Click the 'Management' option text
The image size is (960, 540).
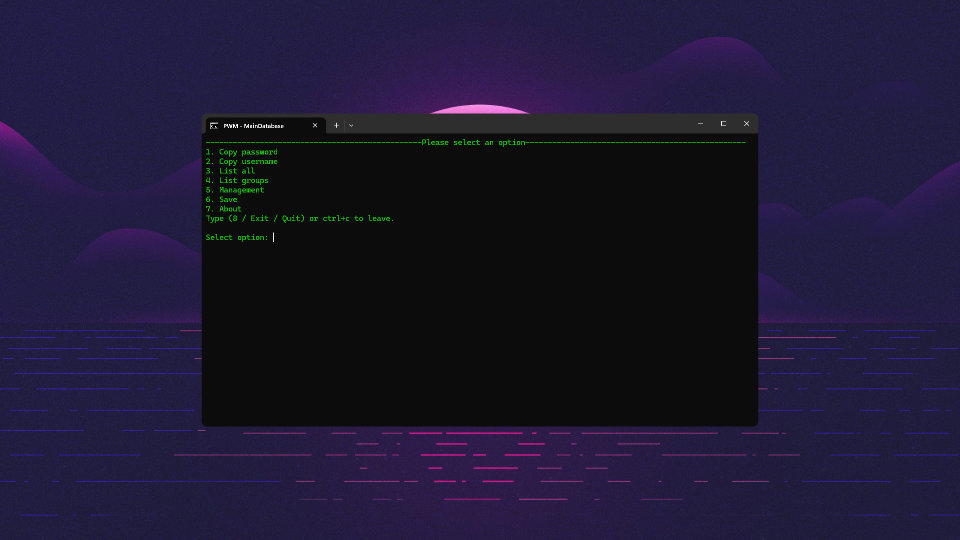pyautogui.click(x=235, y=190)
